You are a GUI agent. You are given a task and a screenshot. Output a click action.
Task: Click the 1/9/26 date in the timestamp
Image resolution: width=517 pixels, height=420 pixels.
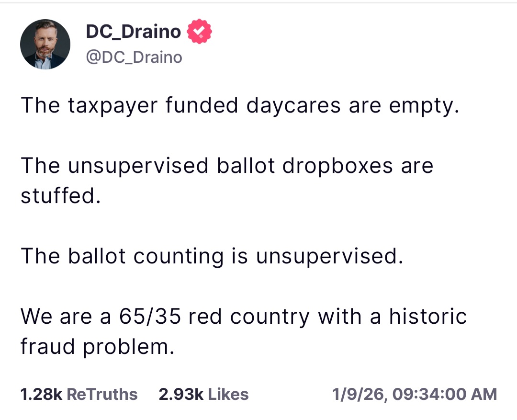point(359,395)
